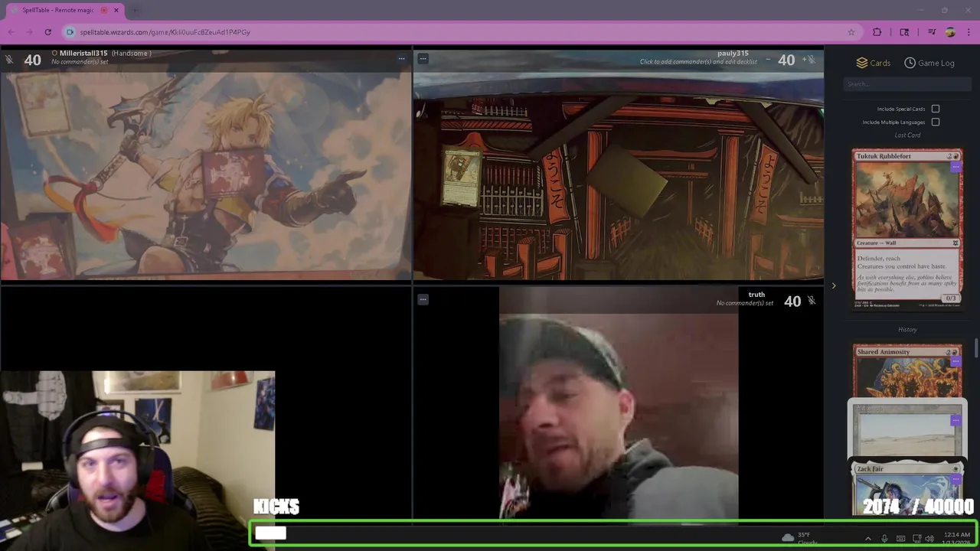
Task: Bookmark this page with the star icon
Action: [x=851, y=32]
